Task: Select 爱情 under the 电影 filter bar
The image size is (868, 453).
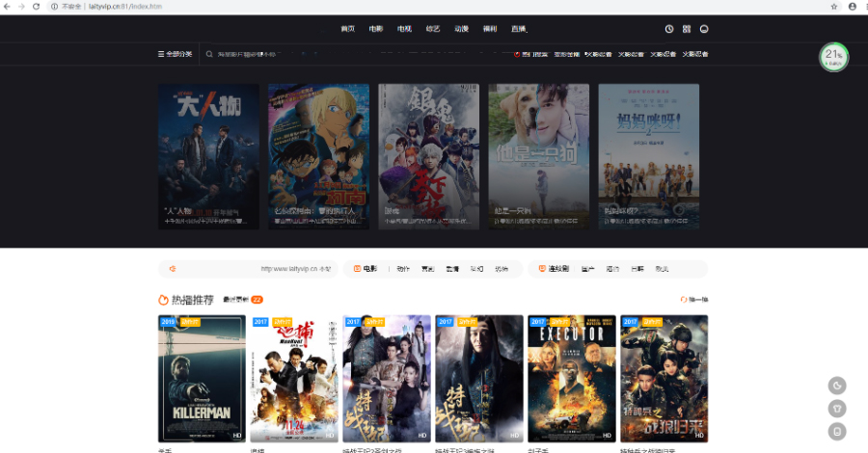Action: (x=452, y=269)
